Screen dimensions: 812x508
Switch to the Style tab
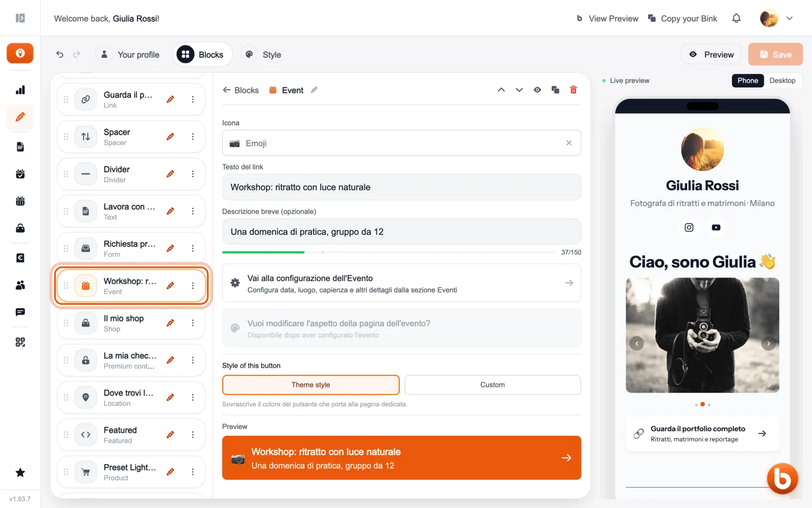[263, 54]
